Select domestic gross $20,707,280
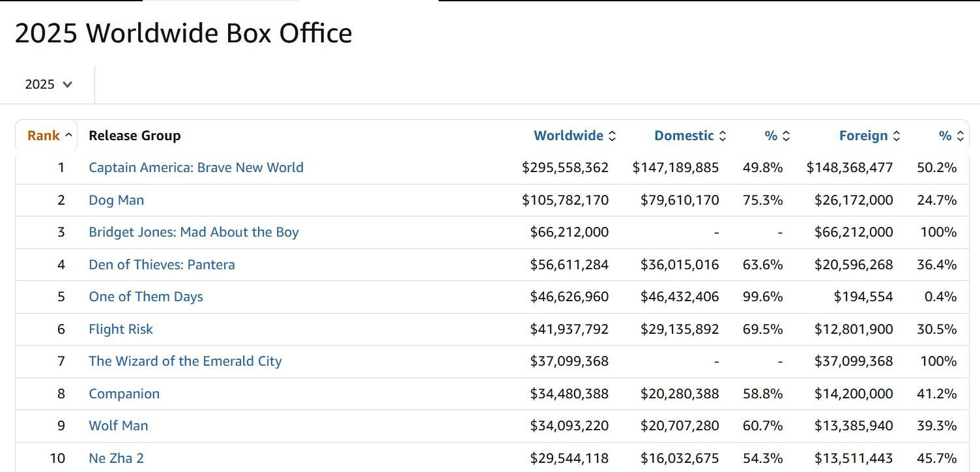 (x=680, y=426)
